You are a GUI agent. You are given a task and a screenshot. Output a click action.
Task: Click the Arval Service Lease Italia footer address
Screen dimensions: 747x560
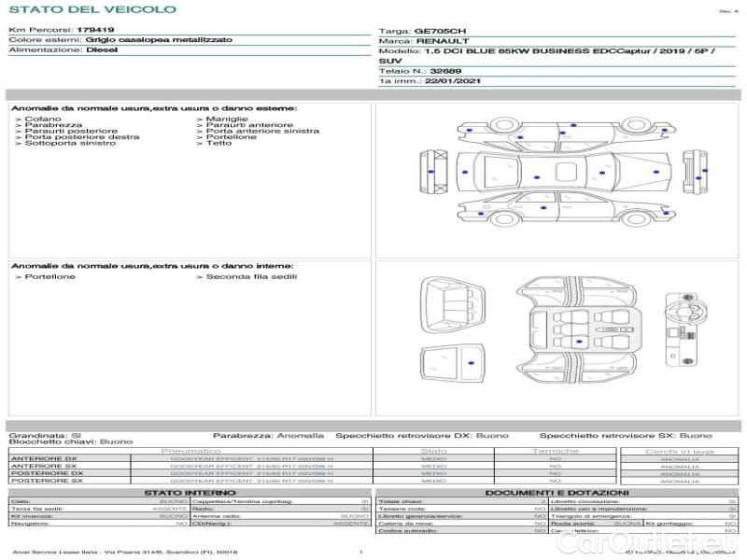(x=125, y=553)
